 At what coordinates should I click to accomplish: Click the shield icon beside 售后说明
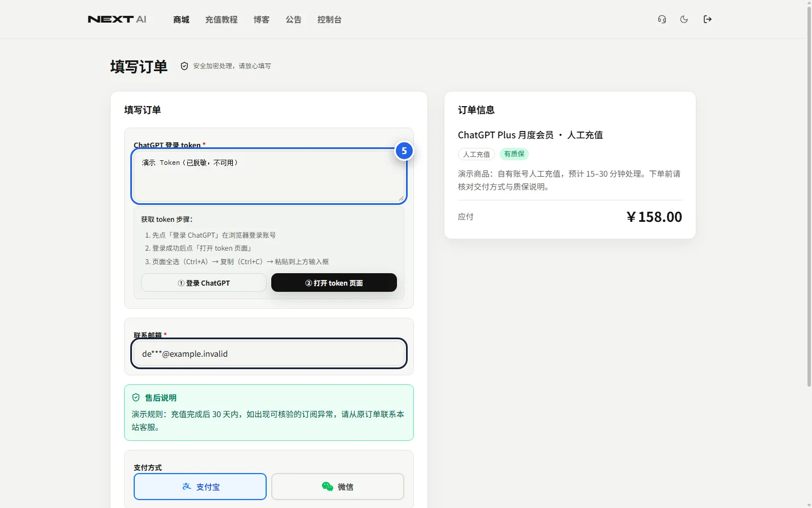pyautogui.click(x=136, y=397)
